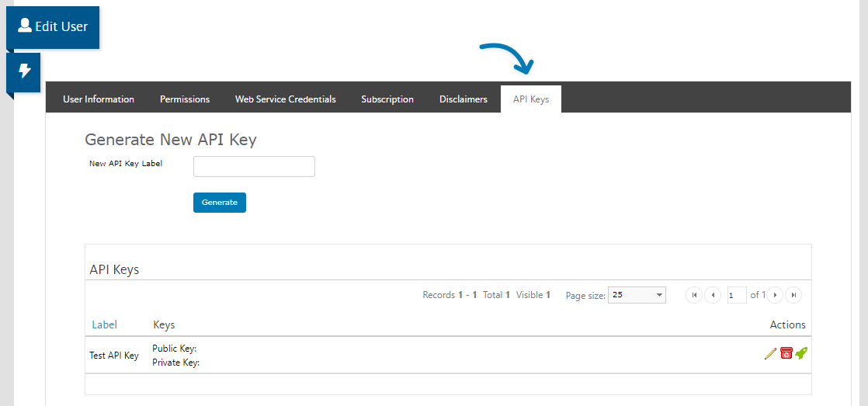Image resolution: width=868 pixels, height=406 pixels.
Task: Open the Subscription tab
Action: coord(387,99)
